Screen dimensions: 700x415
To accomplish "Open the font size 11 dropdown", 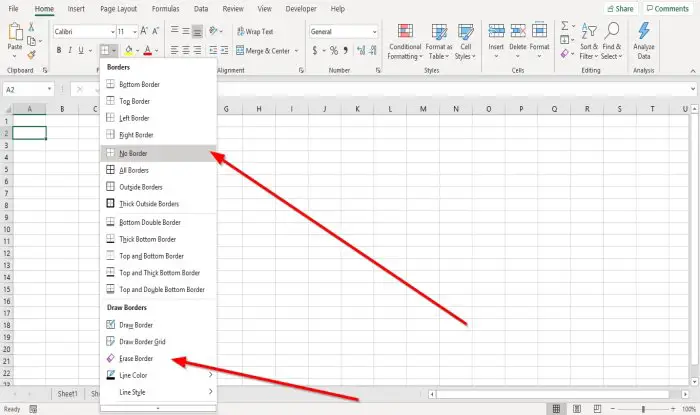I will 134,32.
